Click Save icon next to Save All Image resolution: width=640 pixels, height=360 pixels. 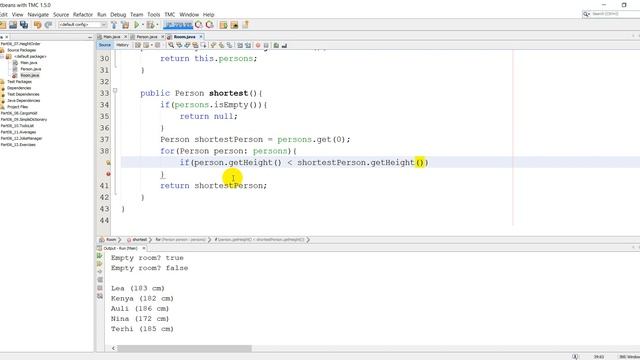click(13, 25)
